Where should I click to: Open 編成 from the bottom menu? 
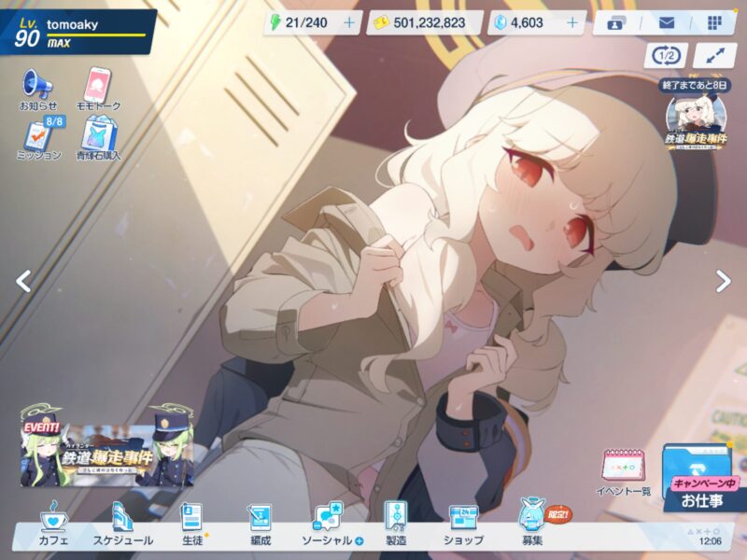point(261,525)
